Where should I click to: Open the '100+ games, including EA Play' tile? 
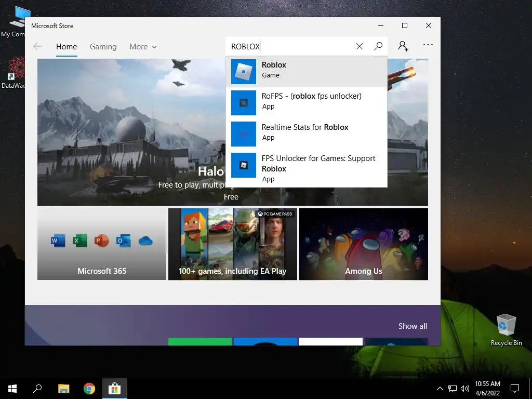click(x=233, y=244)
